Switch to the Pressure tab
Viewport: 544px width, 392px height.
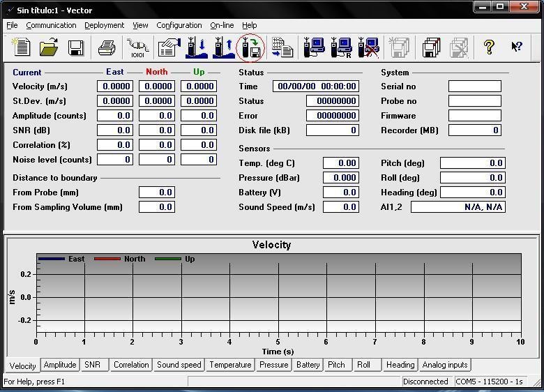[273, 365]
